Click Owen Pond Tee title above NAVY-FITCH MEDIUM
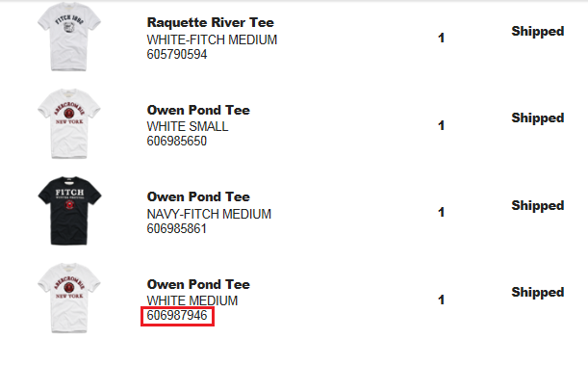588x365 pixels. (198, 196)
